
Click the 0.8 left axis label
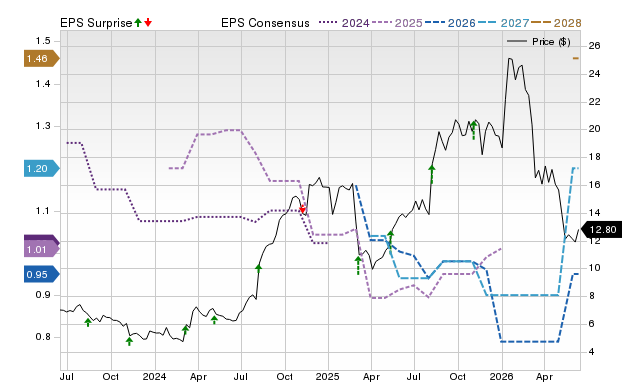point(43,337)
